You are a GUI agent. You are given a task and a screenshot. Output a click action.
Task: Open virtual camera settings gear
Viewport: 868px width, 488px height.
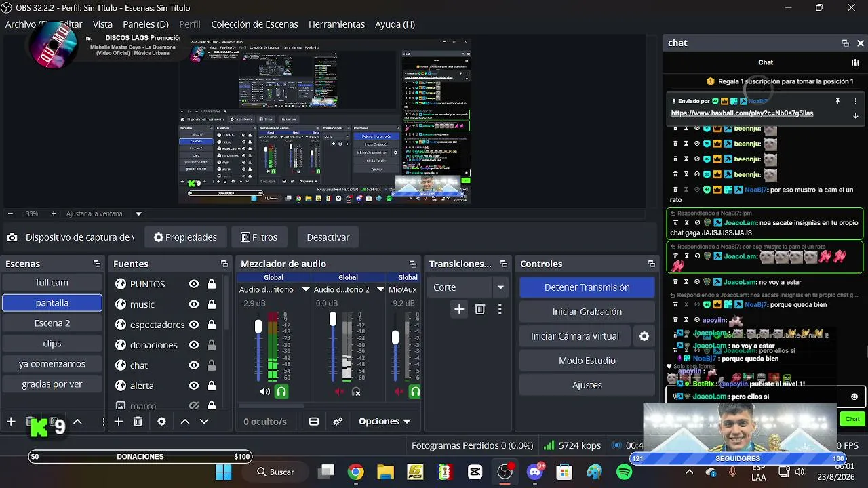pos(644,336)
